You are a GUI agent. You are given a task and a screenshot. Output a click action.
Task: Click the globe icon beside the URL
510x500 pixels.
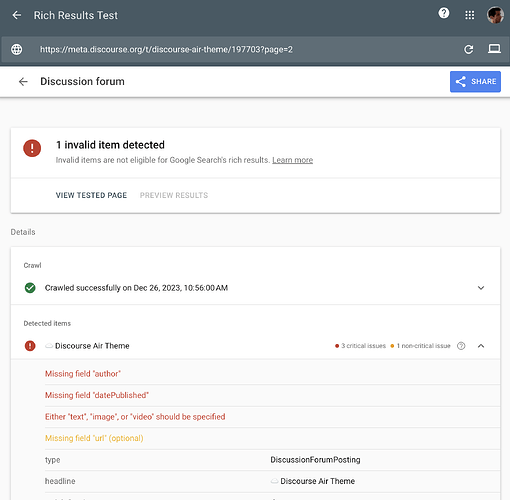pyautogui.click(x=17, y=49)
